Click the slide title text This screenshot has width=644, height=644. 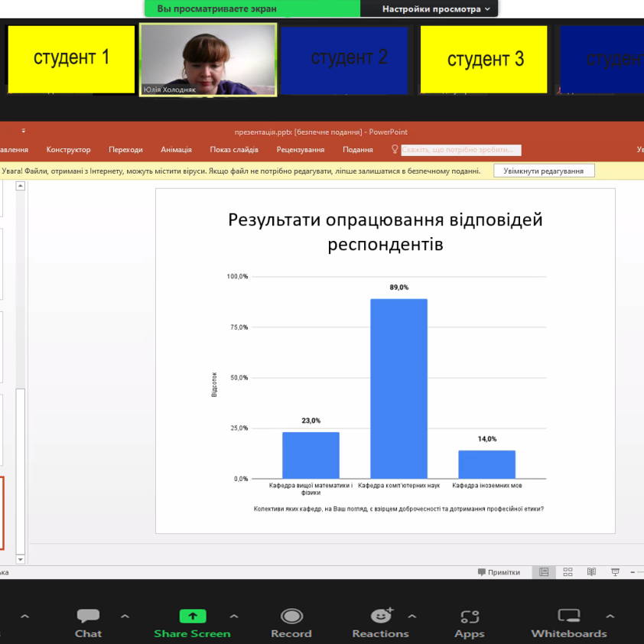pyautogui.click(x=385, y=232)
